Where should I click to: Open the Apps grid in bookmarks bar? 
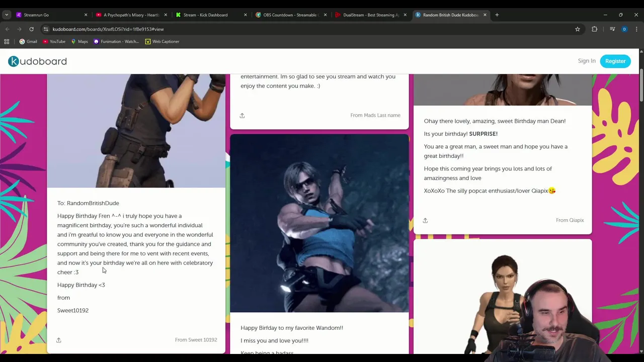click(7, 42)
